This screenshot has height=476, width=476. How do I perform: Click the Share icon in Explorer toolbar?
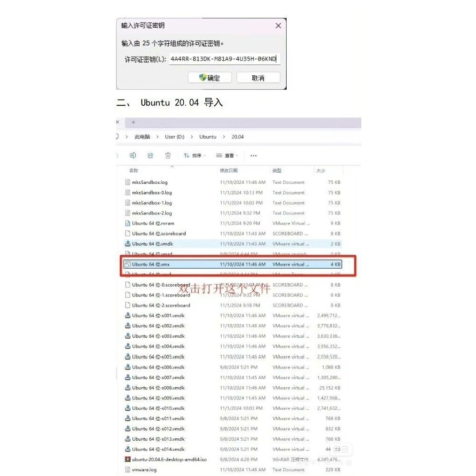click(150, 155)
